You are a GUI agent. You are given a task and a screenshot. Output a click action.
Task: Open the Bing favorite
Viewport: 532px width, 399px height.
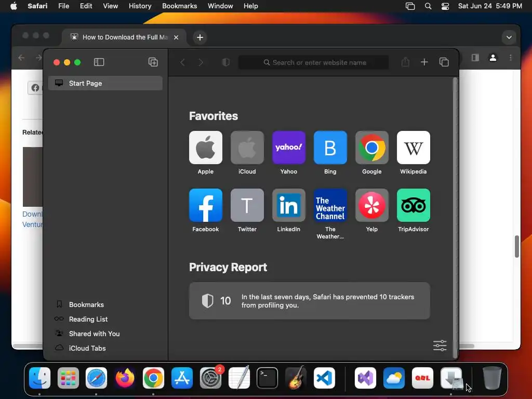(330, 148)
